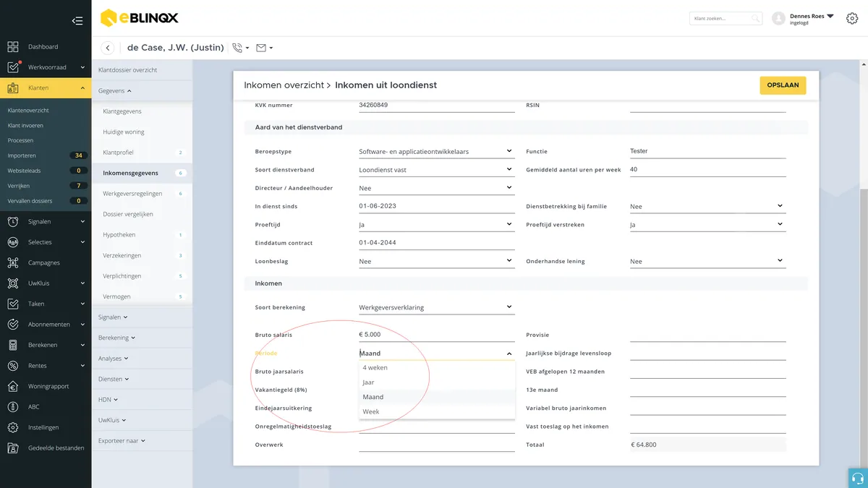Open the Werkvoorraad icon
This screenshot has height=488, width=868.
(x=13, y=67)
